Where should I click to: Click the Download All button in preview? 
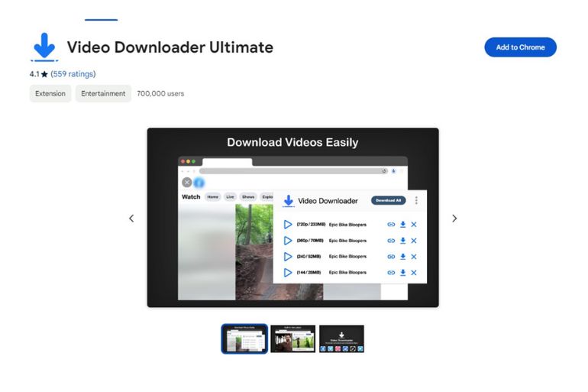click(x=388, y=200)
